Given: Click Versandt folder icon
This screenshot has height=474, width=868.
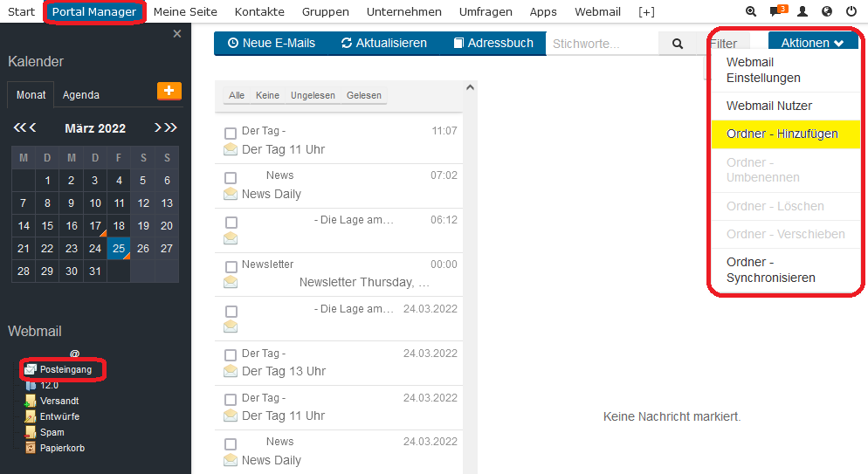Looking at the screenshot, I should [x=31, y=401].
